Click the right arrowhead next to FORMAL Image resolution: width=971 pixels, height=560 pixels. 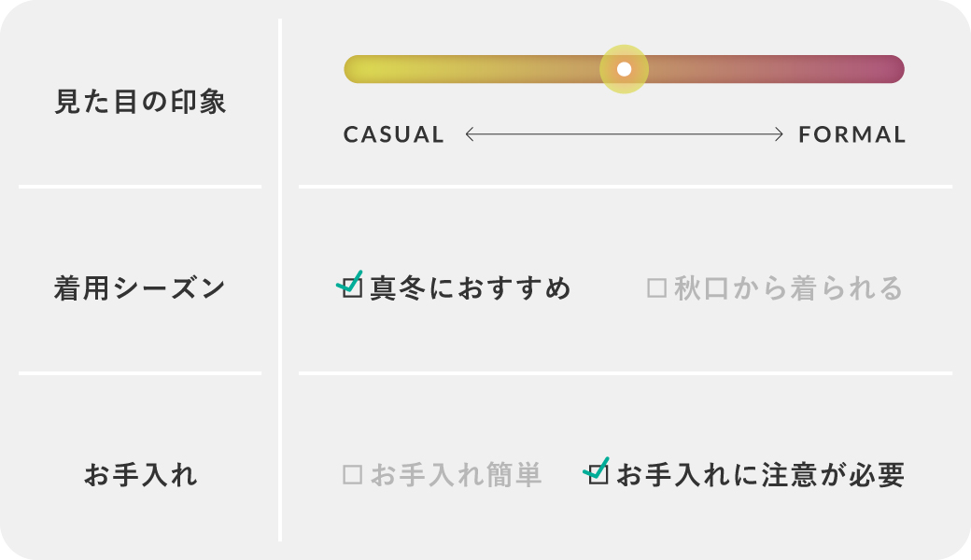779,134
